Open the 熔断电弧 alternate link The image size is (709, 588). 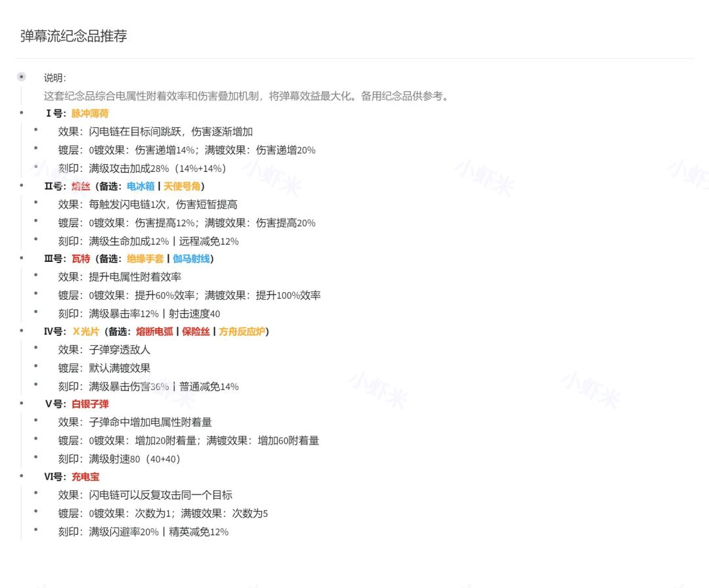[x=155, y=332]
